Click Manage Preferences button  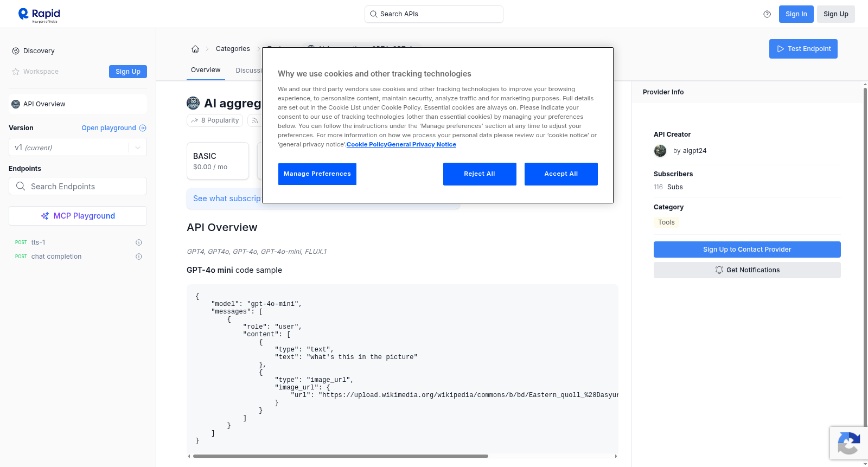pyautogui.click(x=317, y=174)
